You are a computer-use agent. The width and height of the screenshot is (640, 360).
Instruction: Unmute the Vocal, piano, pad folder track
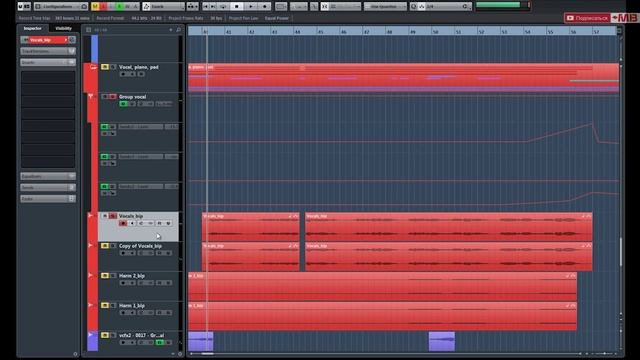pyautogui.click(x=105, y=67)
